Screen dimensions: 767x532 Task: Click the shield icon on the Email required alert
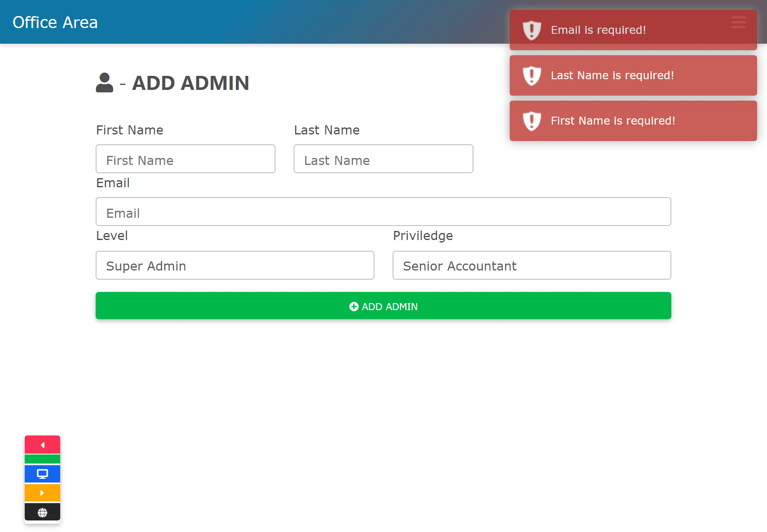point(532,30)
